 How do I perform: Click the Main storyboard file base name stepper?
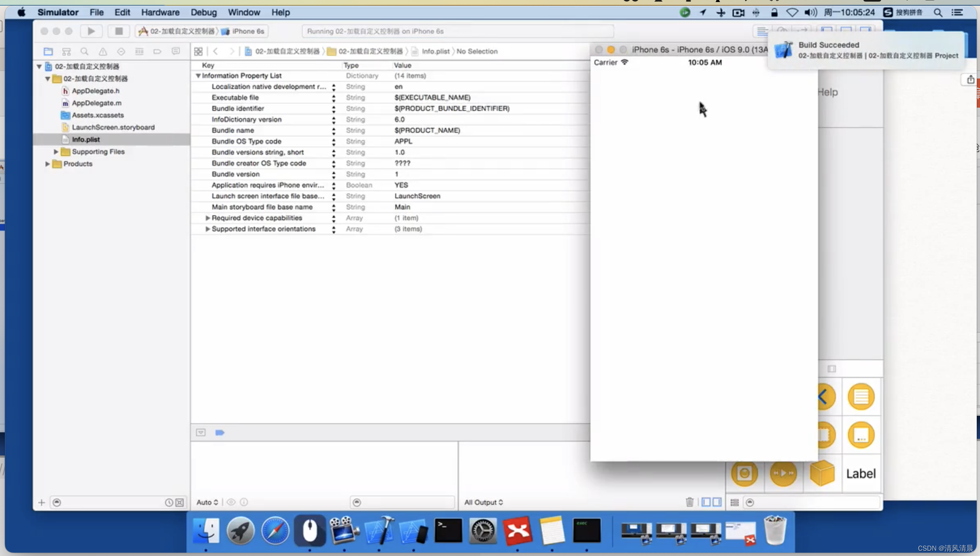[x=334, y=207]
